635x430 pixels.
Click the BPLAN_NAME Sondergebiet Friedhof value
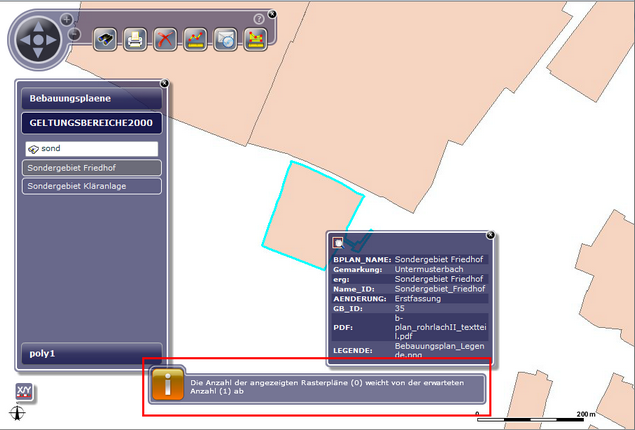pyautogui.click(x=439, y=259)
